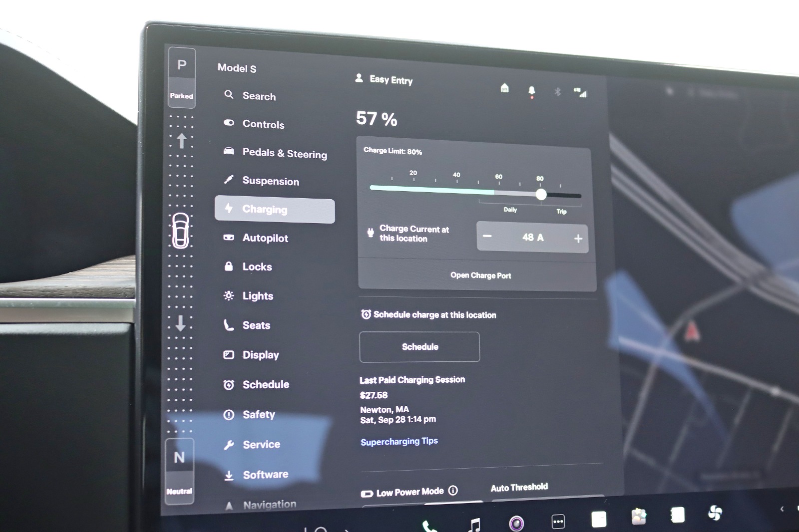Go to Pedals & Steering settings
799x532 pixels.
(284, 153)
